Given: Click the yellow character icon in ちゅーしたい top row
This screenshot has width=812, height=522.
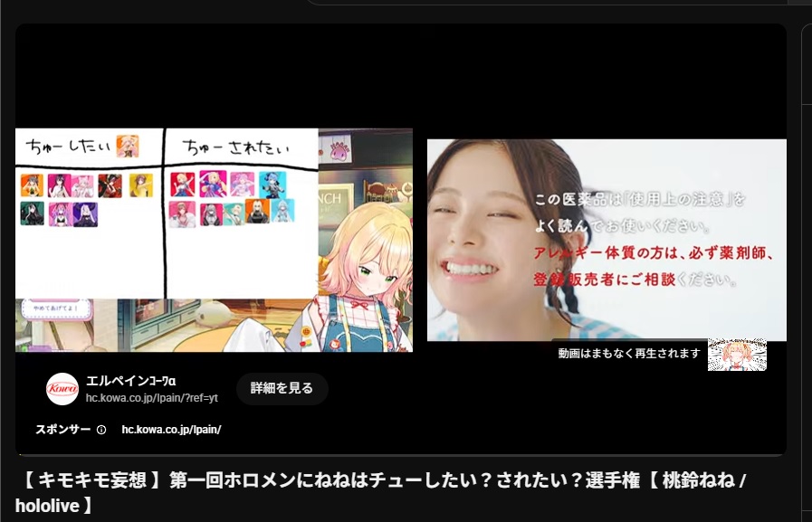Looking at the screenshot, I should [140, 185].
